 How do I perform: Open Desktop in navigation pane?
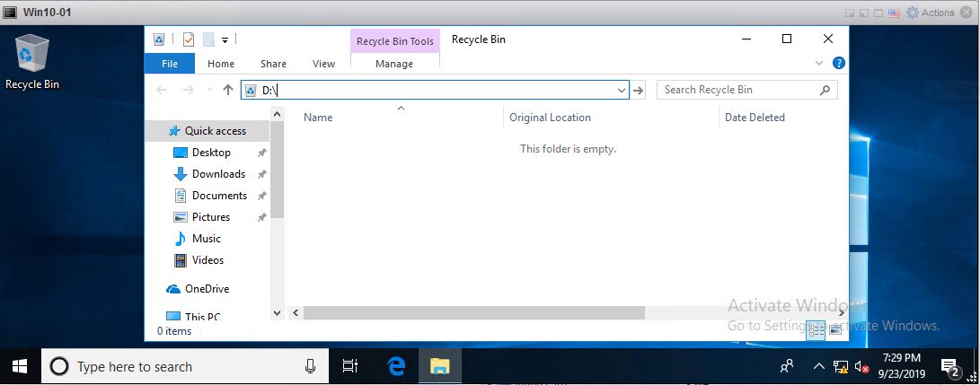click(211, 153)
